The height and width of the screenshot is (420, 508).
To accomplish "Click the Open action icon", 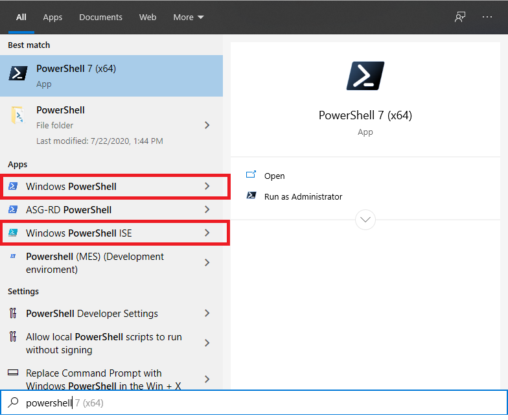I will 251,175.
